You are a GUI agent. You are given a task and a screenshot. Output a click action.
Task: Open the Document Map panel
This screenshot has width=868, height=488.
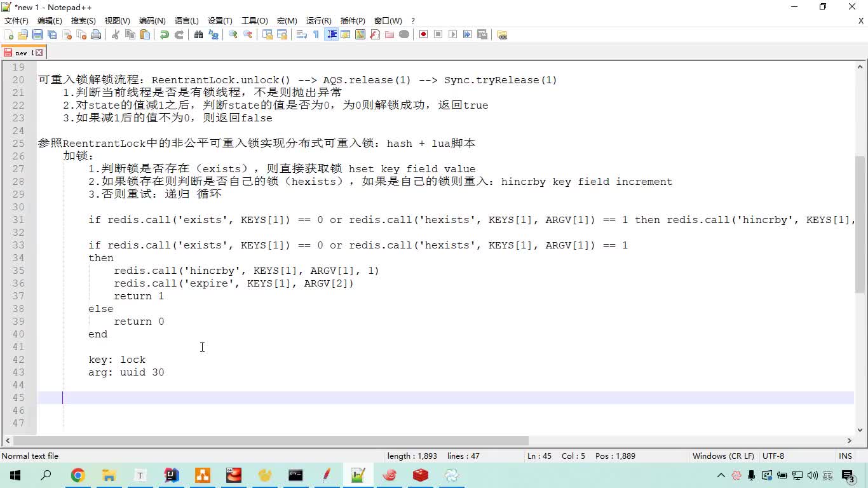click(x=360, y=35)
